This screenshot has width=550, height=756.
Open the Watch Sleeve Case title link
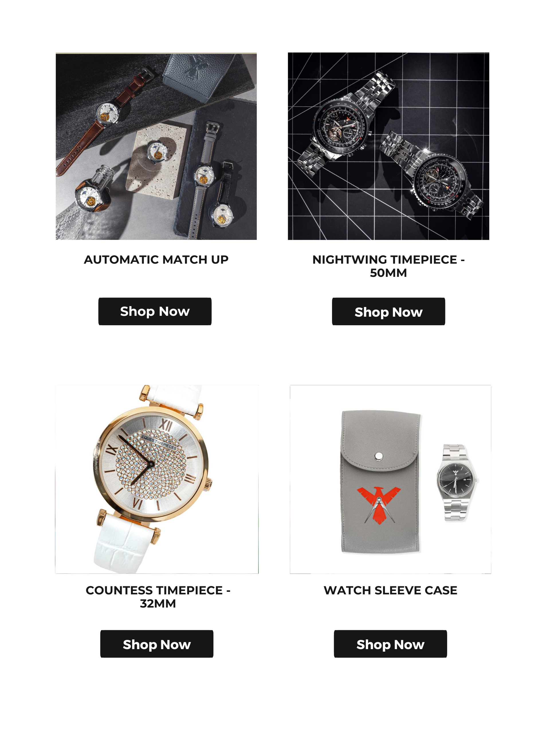[390, 590]
